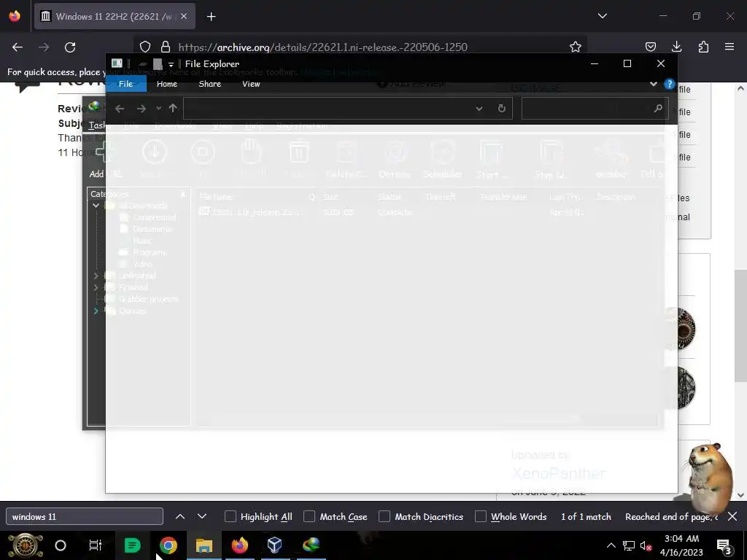Switch to VirtualBox on the taskbar

[275, 545]
